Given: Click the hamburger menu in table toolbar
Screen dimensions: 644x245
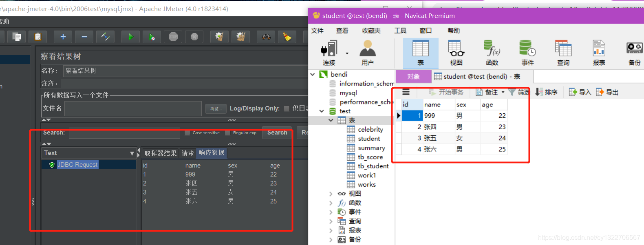Looking at the screenshot, I should coord(406,92).
